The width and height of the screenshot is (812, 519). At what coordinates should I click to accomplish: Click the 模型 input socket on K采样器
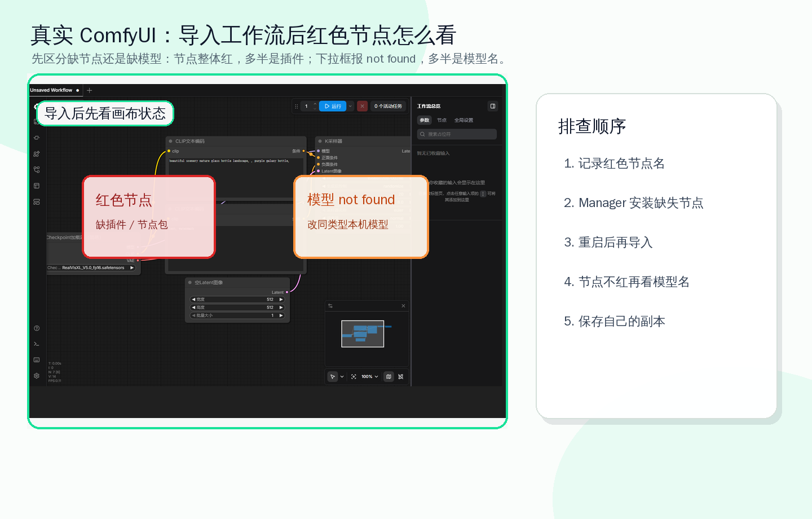pyautogui.click(x=319, y=151)
